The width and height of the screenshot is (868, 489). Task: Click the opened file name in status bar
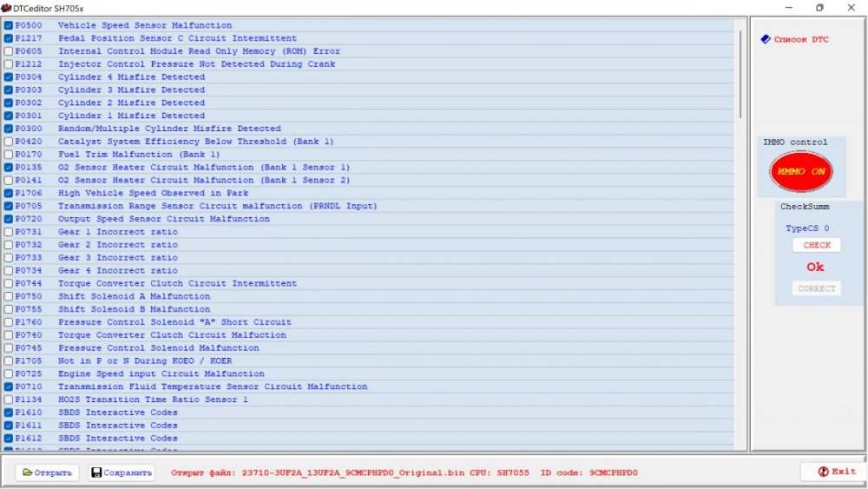click(x=353, y=473)
